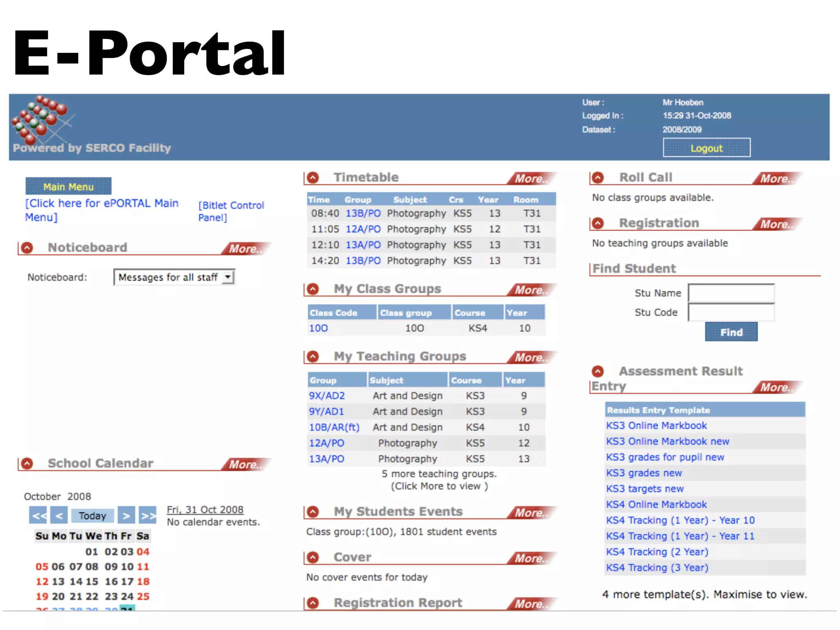
Task: Collapse the Registration panel red icon
Action: pyautogui.click(x=598, y=223)
